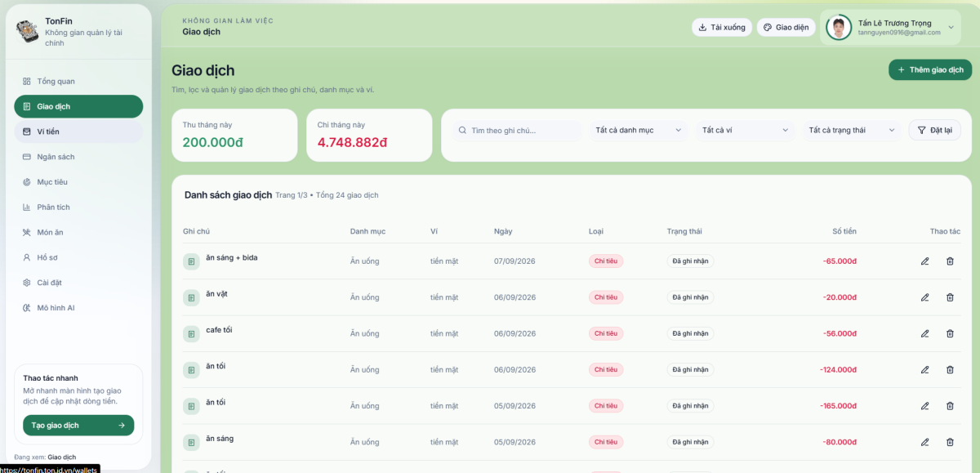Open the "Tất cả danh mục" category dropdown
Image resolution: width=980 pixels, height=473 pixels.
tap(639, 131)
